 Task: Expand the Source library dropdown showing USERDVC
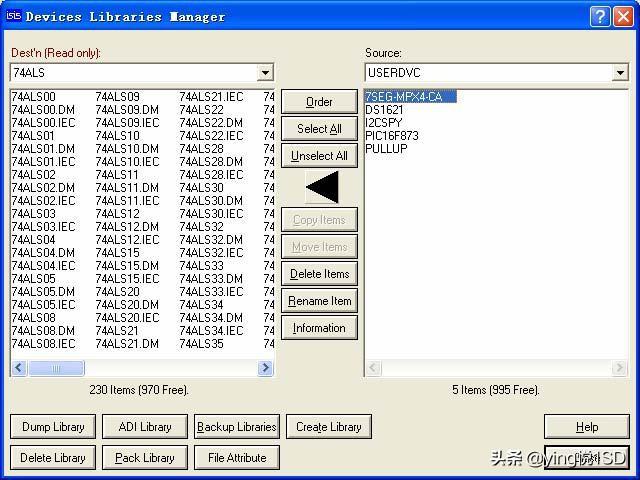(x=620, y=73)
